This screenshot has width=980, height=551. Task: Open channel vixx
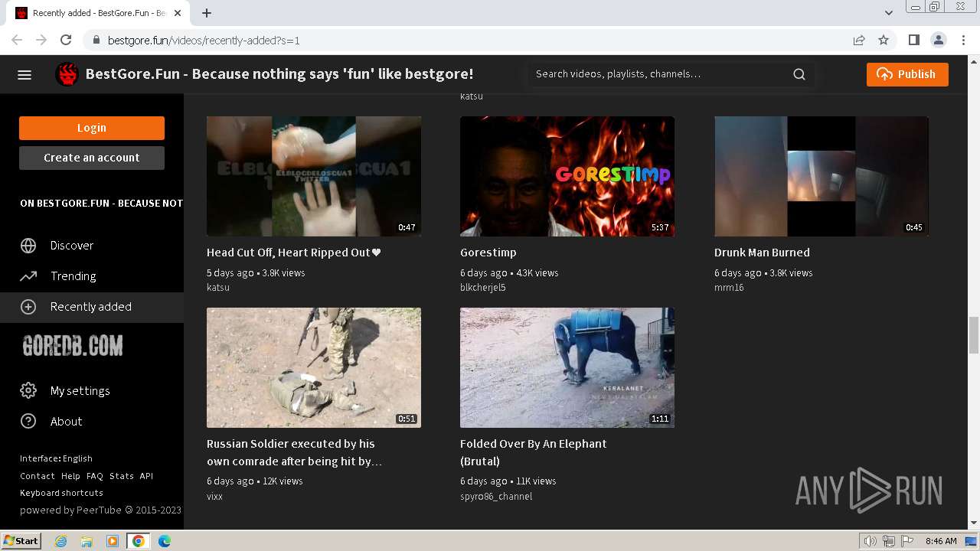coord(214,497)
